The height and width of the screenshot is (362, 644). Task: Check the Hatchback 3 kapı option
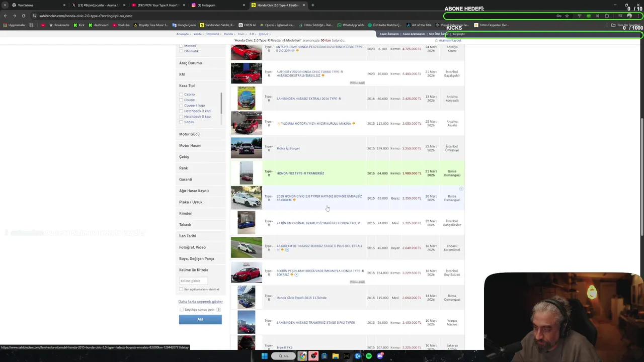click(181, 111)
